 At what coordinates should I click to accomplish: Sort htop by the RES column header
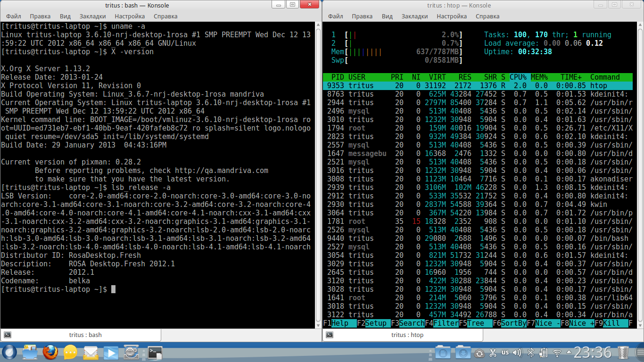pos(465,77)
